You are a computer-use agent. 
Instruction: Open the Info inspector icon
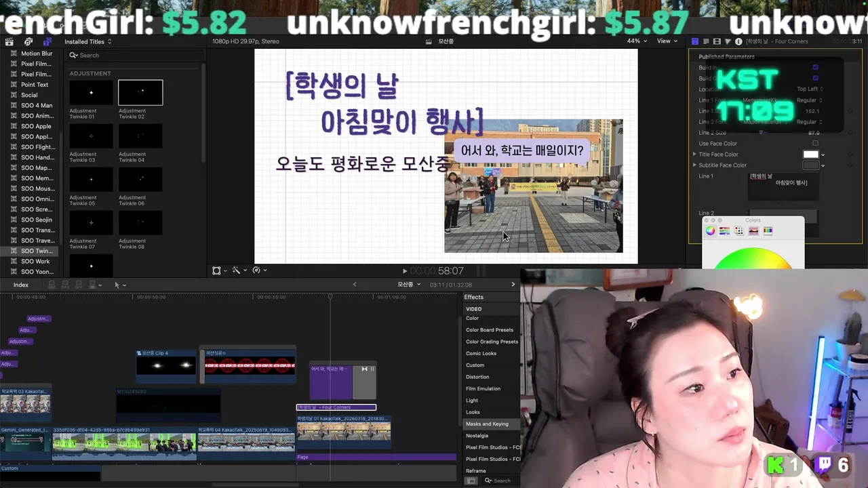tap(738, 41)
